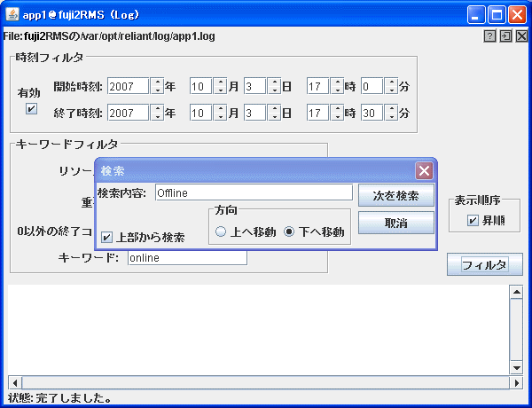Close the log panel with X icon
This screenshot has width=532, height=408.
pos(521,36)
